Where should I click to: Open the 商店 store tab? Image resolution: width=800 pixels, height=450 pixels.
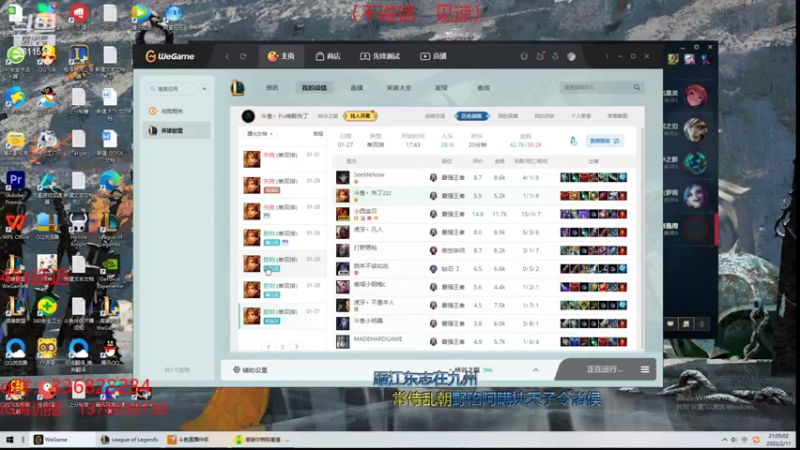click(328, 56)
